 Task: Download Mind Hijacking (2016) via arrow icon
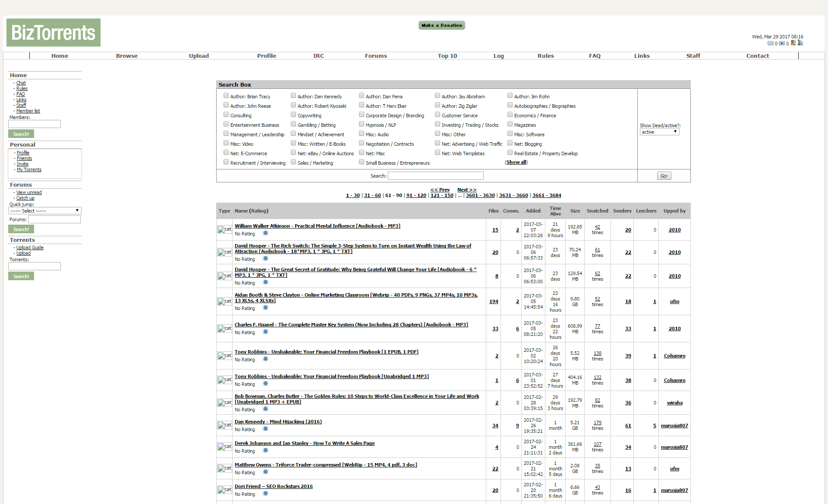tap(265, 429)
